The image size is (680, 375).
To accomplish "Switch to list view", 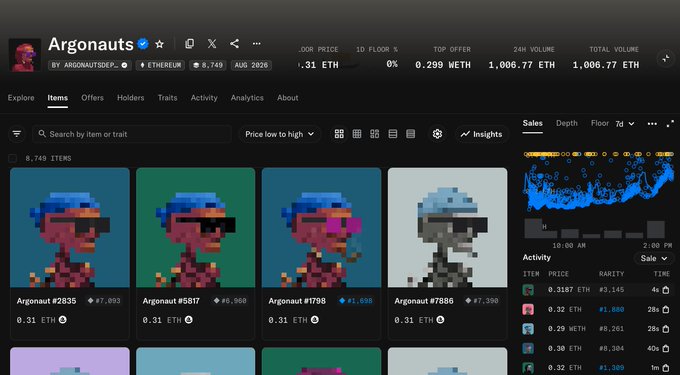I will pos(393,134).
